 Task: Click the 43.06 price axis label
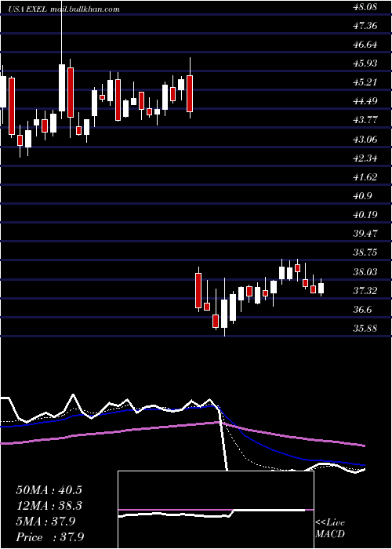[365, 140]
